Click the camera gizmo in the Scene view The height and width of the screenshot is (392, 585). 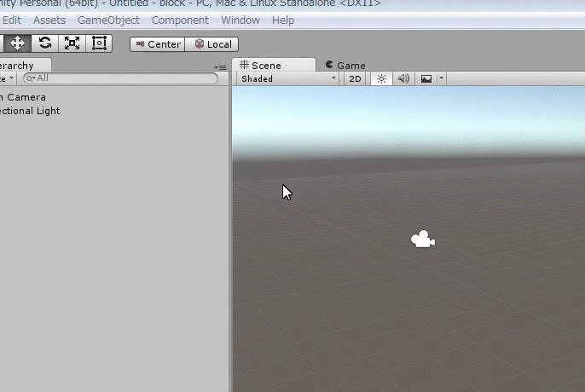coord(423,239)
